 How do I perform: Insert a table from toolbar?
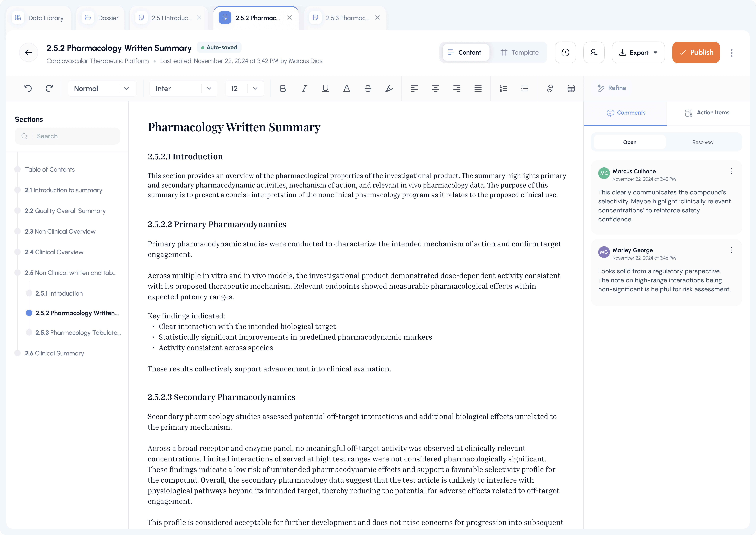click(571, 88)
